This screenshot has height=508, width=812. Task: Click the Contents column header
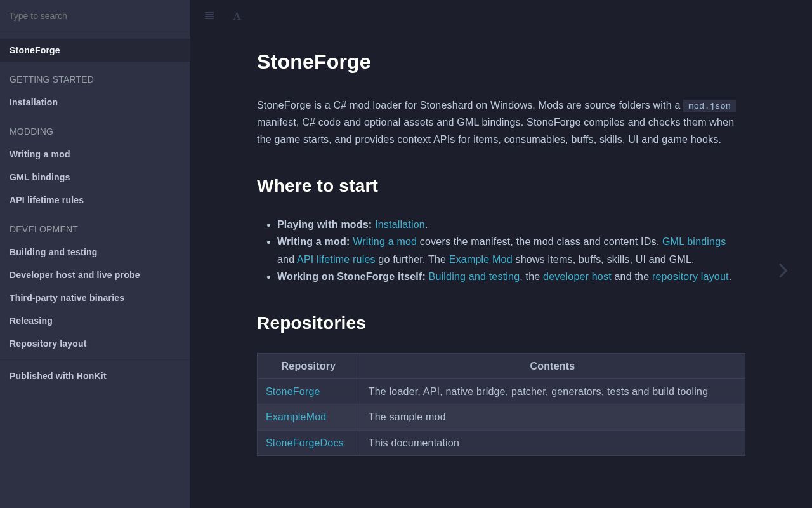coord(553,366)
